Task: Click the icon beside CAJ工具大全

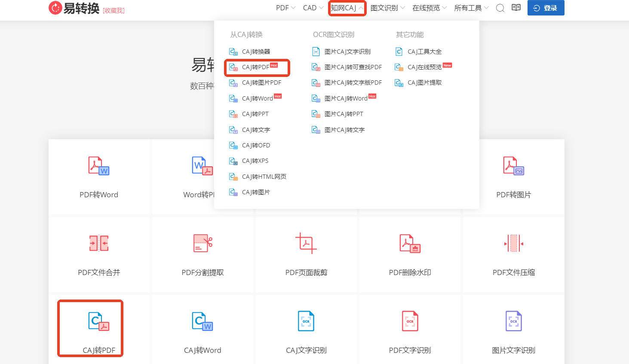Action: pyautogui.click(x=399, y=52)
